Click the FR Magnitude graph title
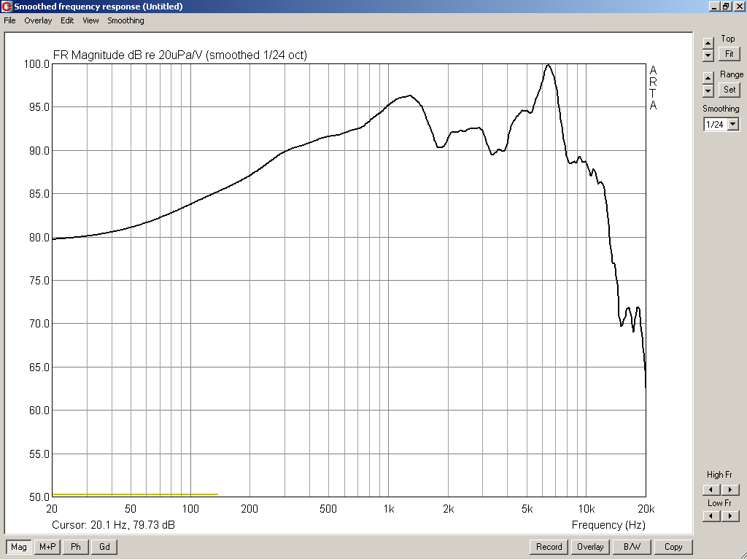Screen dimensions: 747x560 (180, 55)
